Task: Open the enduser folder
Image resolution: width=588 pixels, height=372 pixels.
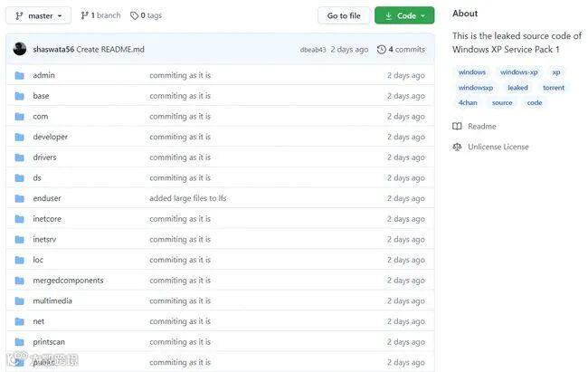Action: pos(47,198)
